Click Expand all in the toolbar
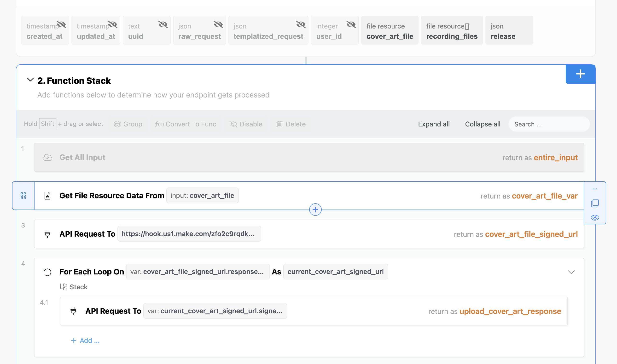Screen dimensions: 617x364 [x=434, y=124]
